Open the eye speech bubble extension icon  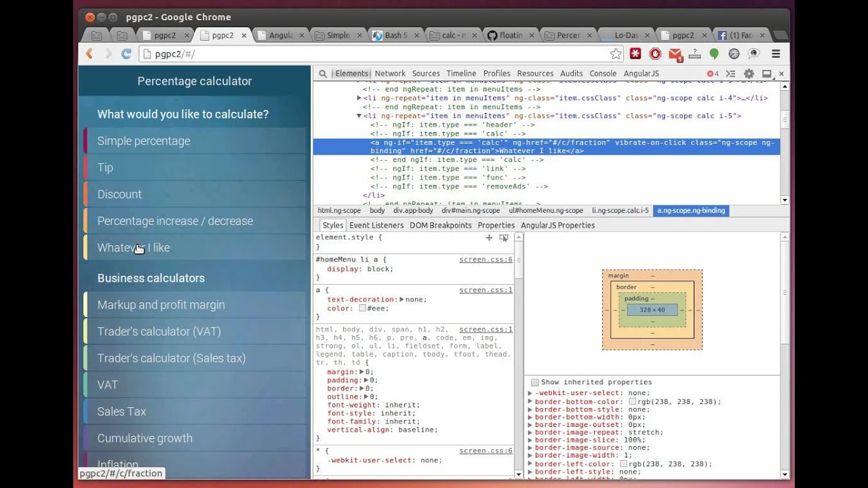point(753,54)
